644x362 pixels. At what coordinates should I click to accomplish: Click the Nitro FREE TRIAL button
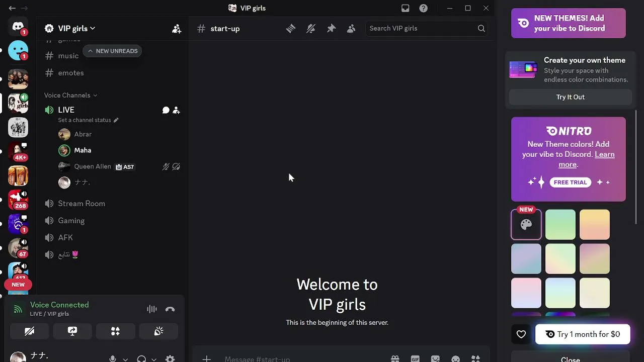click(571, 182)
